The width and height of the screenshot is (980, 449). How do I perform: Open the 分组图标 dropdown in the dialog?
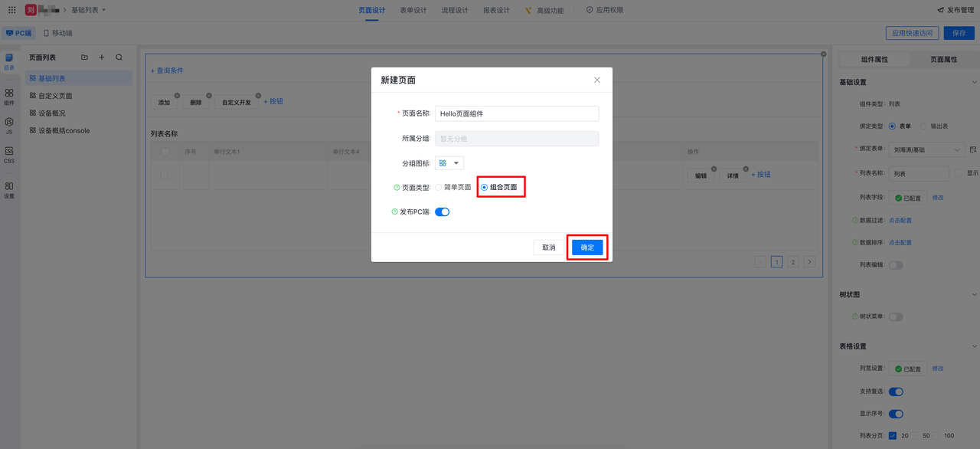[x=449, y=162]
